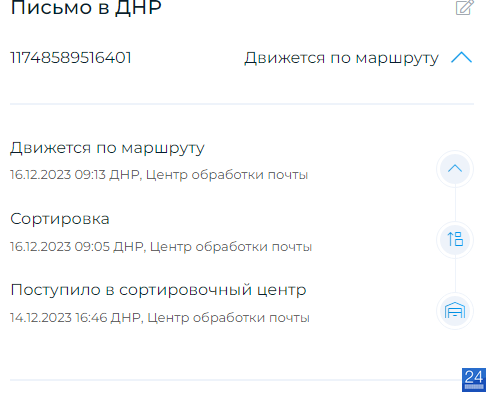This screenshot has width=494, height=400.
Task: Open the Сортировка timeline entry
Action: pos(60,219)
